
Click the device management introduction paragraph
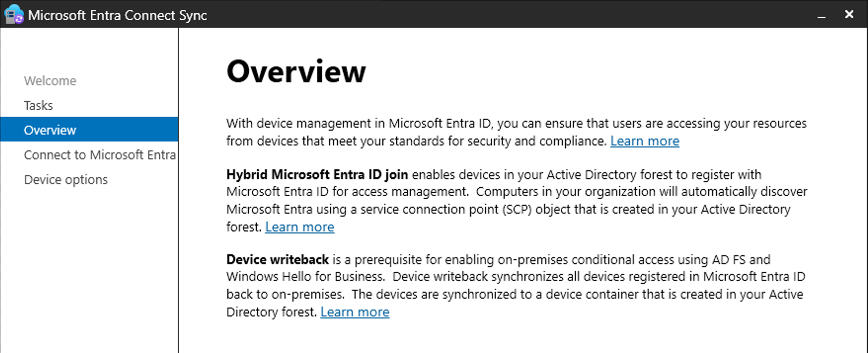tap(516, 132)
